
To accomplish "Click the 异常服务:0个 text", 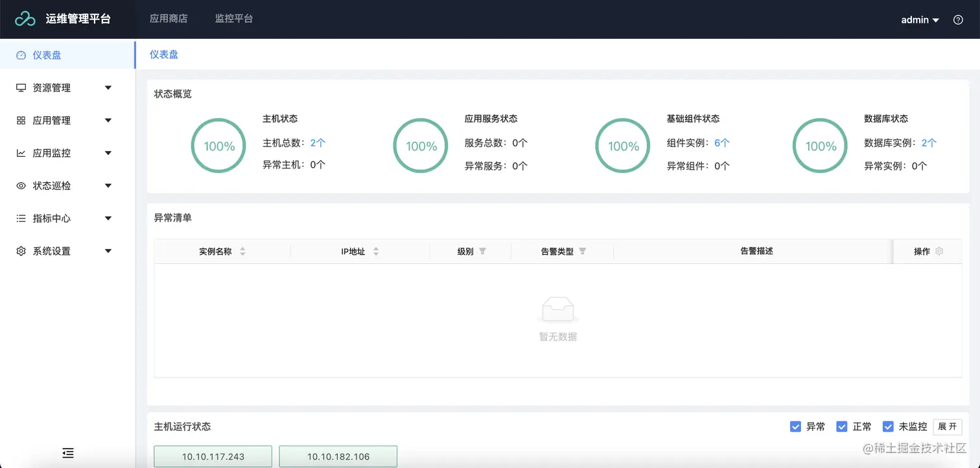I will tap(496, 166).
